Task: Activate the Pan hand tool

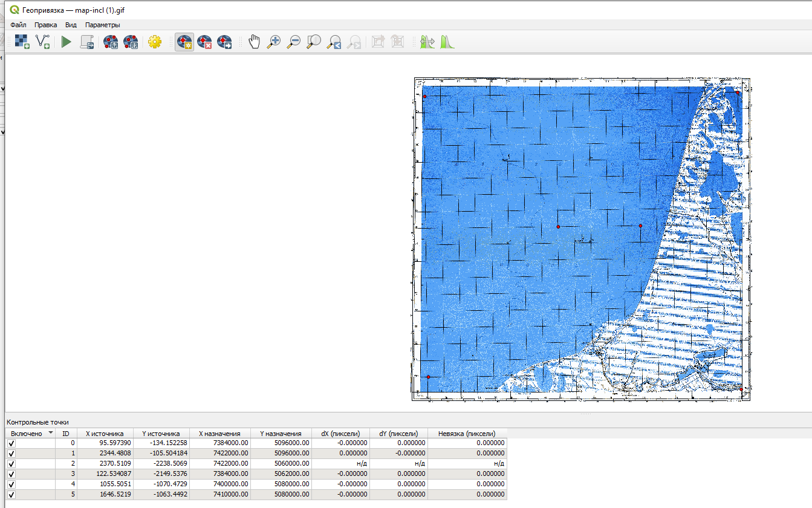Action: point(255,42)
